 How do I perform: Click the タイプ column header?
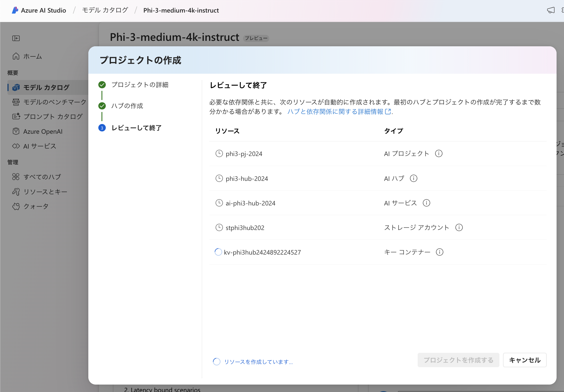[x=393, y=131]
